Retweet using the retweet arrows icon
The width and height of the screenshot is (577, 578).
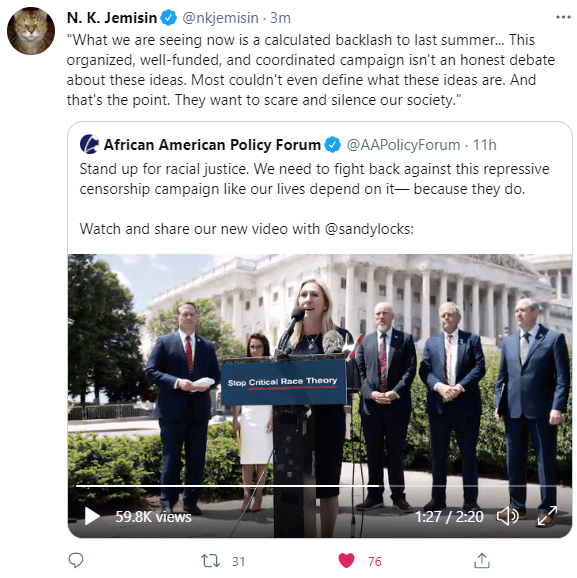[x=210, y=561]
